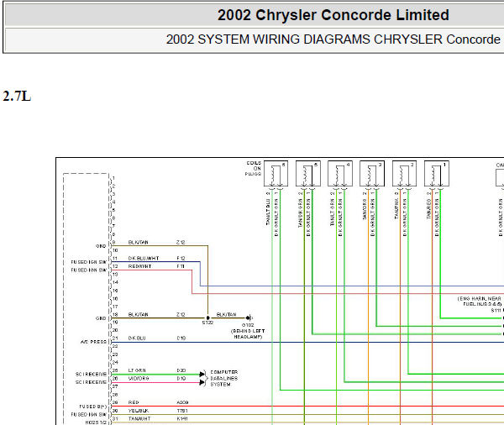
Task: Click the 'D20' circuit code
Action: click(181, 370)
